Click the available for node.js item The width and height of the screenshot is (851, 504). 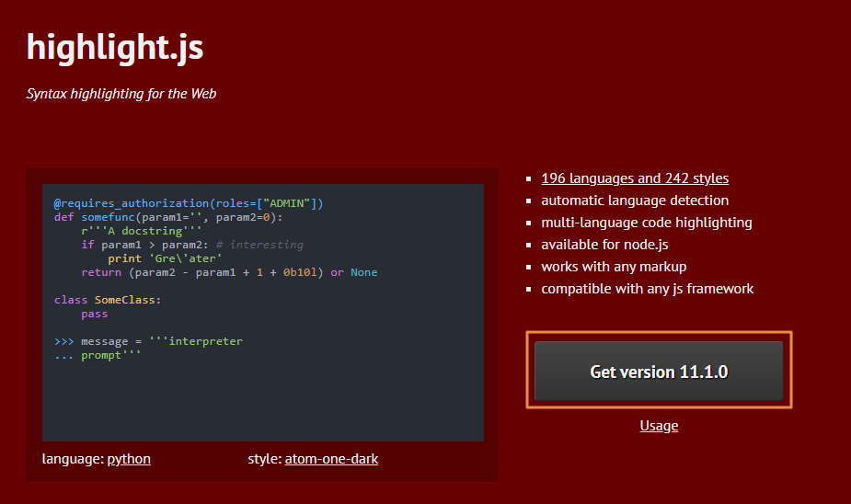point(604,245)
